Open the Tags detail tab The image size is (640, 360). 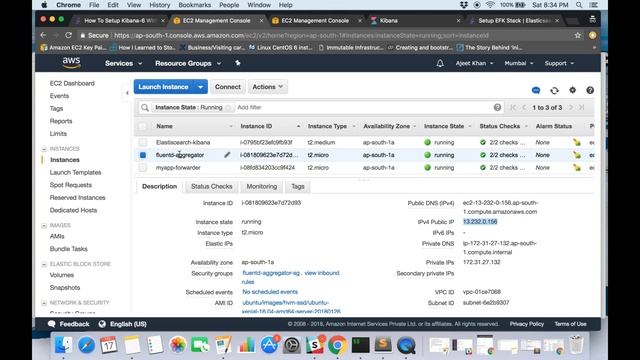click(x=298, y=187)
